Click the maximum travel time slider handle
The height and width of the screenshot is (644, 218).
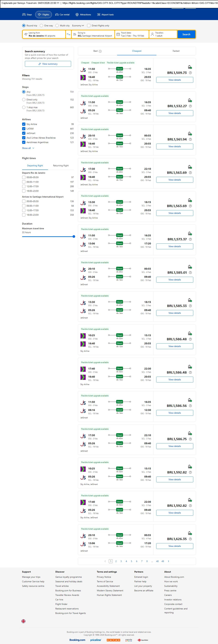(x=74, y=236)
